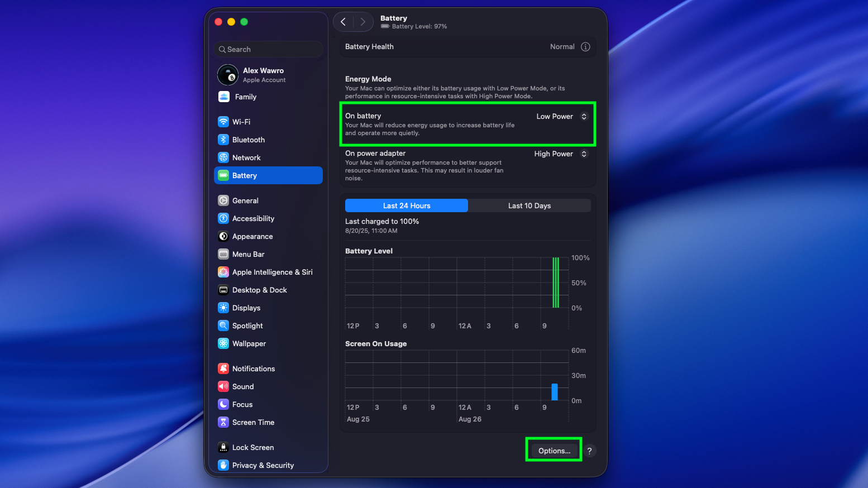Go back with the left chevron

click(344, 22)
